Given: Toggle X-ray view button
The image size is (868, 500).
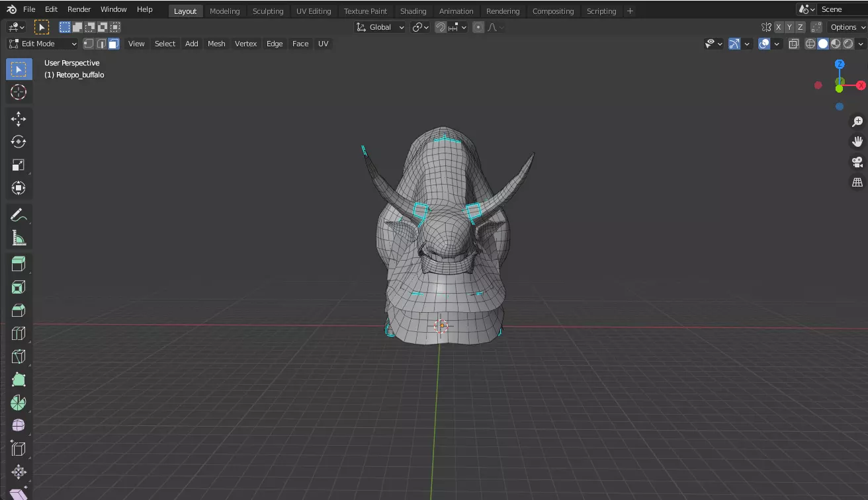Looking at the screenshot, I should point(793,44).
